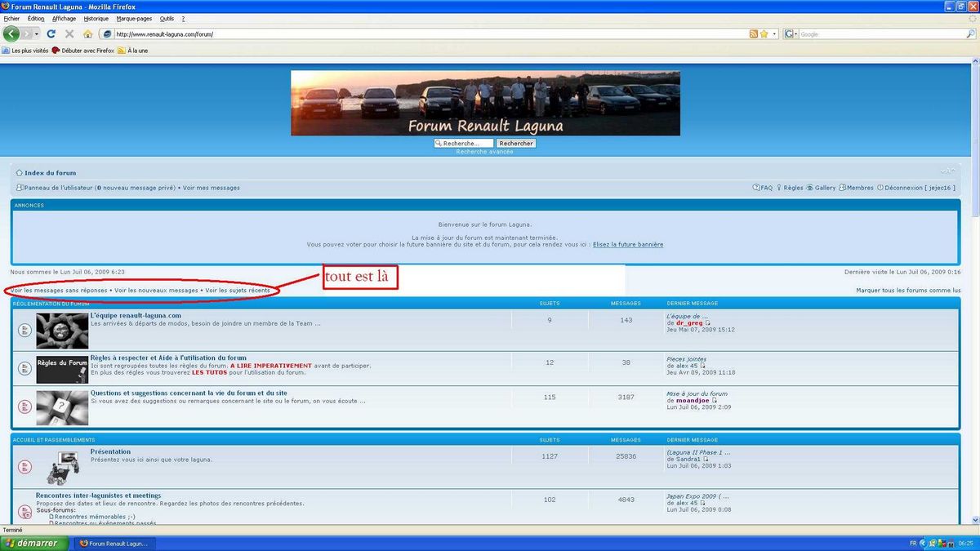Focus the forum Recherche text field
Viewport: 980px width, 551px height.
tap(464, 143)
